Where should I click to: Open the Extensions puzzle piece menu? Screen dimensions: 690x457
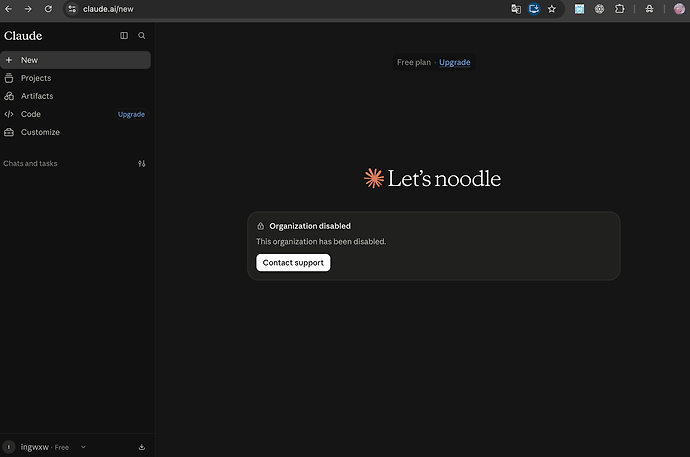(620, 9)
